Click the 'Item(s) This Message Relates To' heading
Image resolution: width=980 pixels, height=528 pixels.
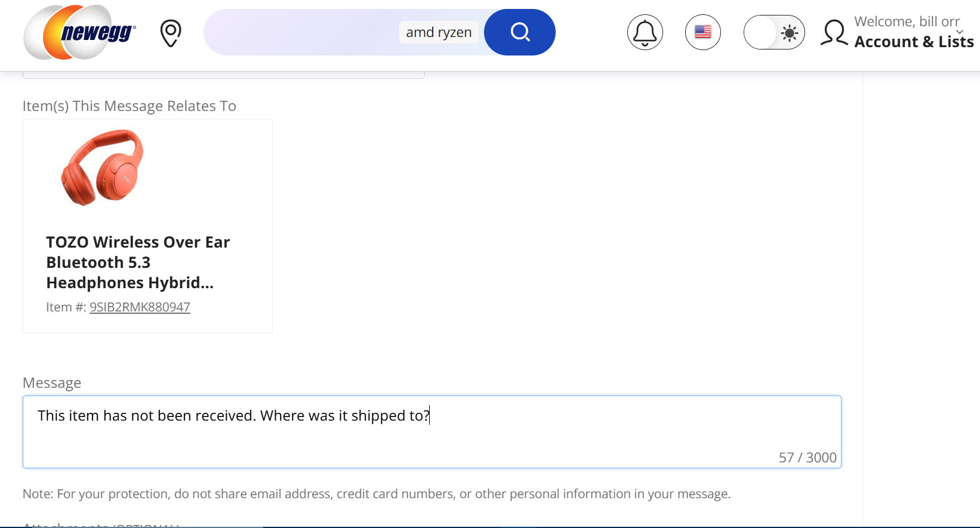[x=130, y=106]
